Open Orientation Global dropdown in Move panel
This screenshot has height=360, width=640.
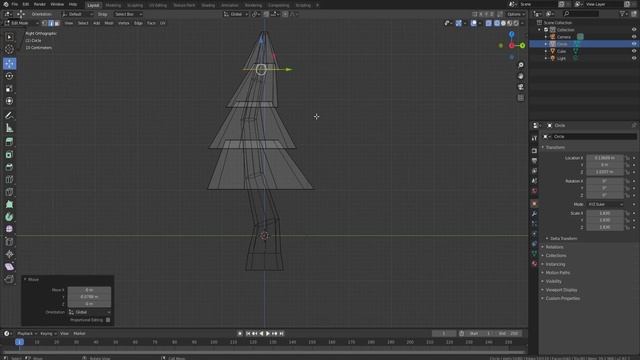pos(89,312)
